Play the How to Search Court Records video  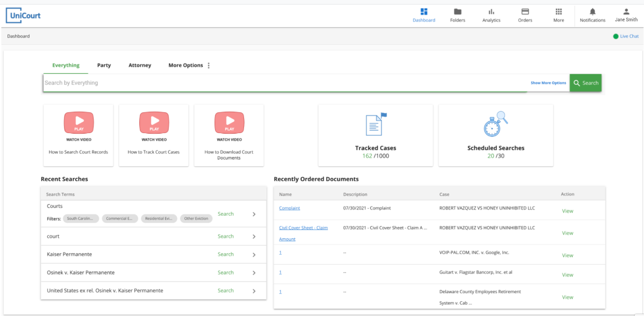click(79, 122)
